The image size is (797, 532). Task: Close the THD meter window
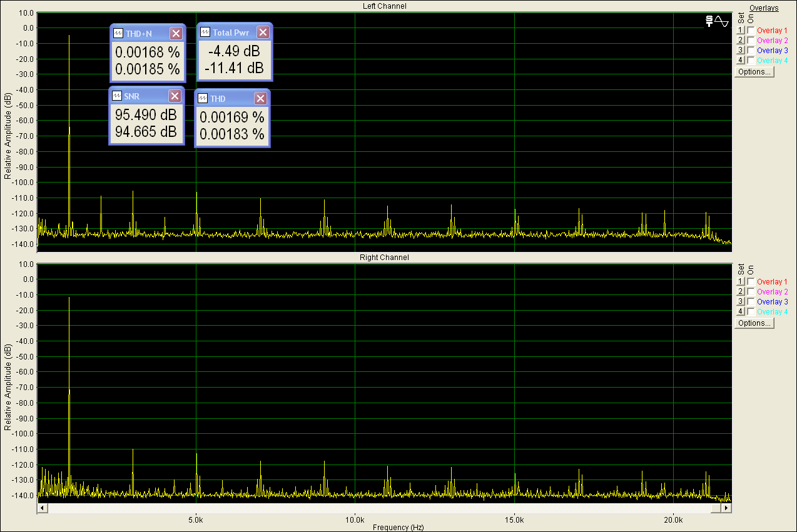coord(260,99)
